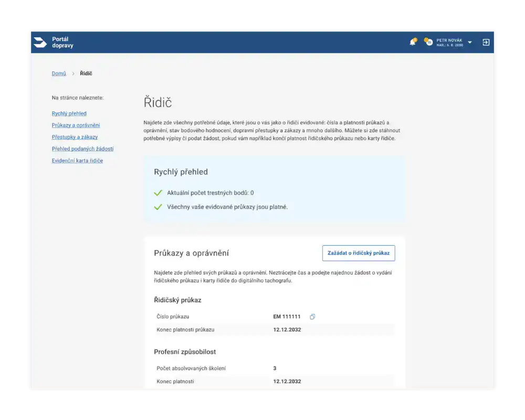The image size is (525, 420).
Task: Jump to Rychlý přehled section in sidebar
Action: pyautogui.click(x=69, y=113)
